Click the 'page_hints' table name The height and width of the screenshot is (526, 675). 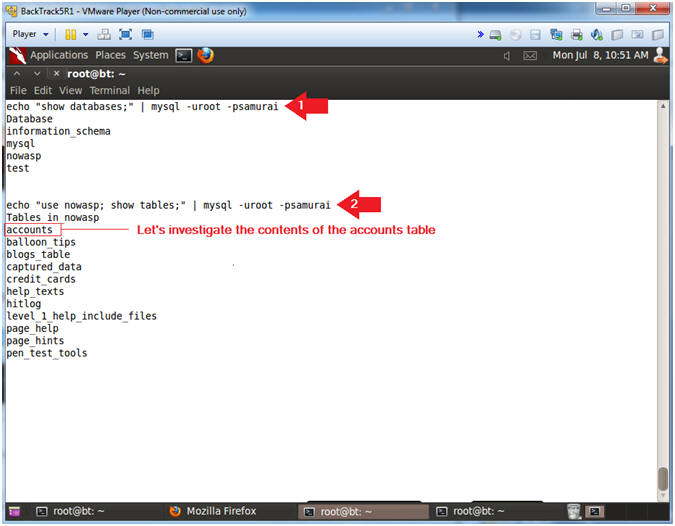pyautogui.click(x=35, y=341)
